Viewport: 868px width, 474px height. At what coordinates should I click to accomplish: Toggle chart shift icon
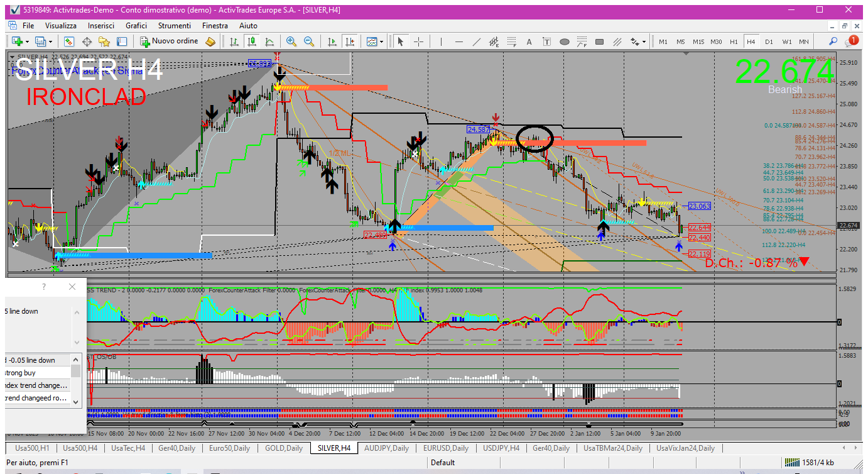tap(350, 41)
